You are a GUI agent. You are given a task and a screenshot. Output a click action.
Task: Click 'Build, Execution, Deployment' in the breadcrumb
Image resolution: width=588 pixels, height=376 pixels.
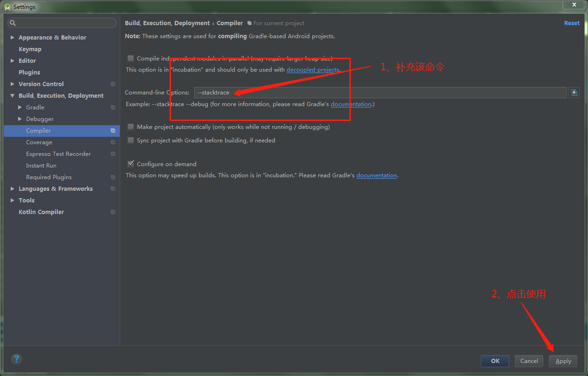tap(167, 23)
